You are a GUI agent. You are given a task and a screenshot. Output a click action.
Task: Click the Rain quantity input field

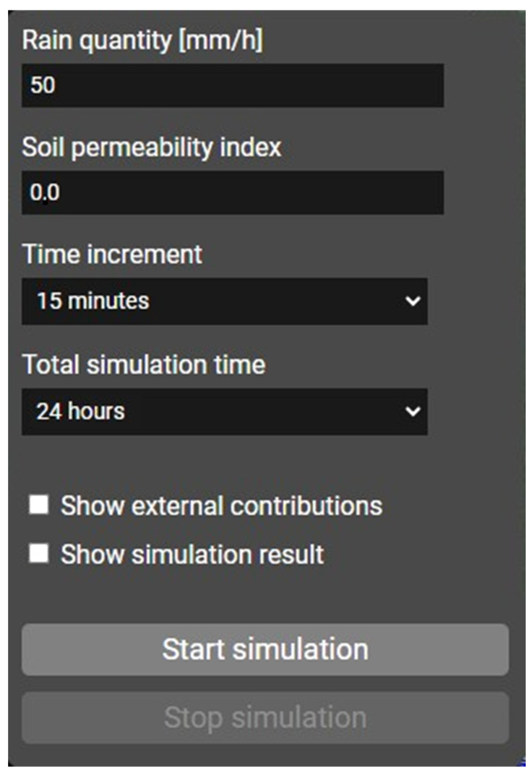point(232,85)
